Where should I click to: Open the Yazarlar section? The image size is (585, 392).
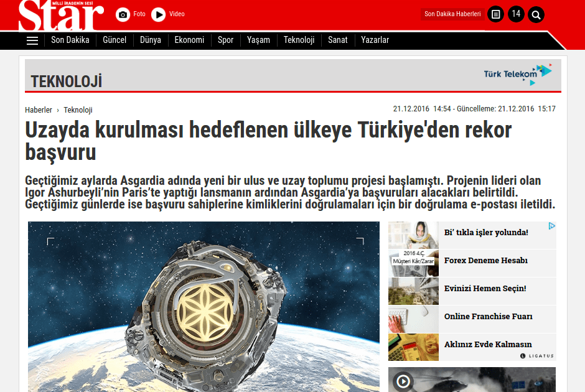pyautogui.click(x=375, y=40)
